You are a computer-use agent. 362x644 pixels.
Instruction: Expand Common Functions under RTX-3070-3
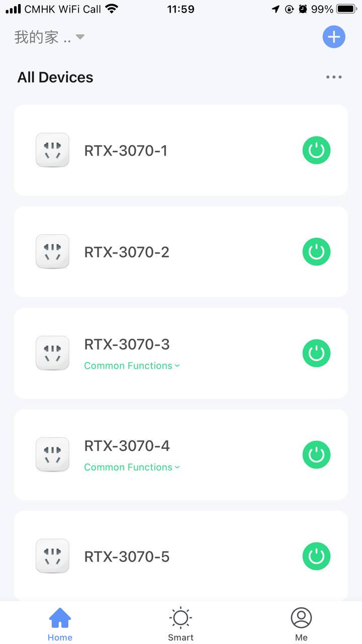(x=132, y=366)
